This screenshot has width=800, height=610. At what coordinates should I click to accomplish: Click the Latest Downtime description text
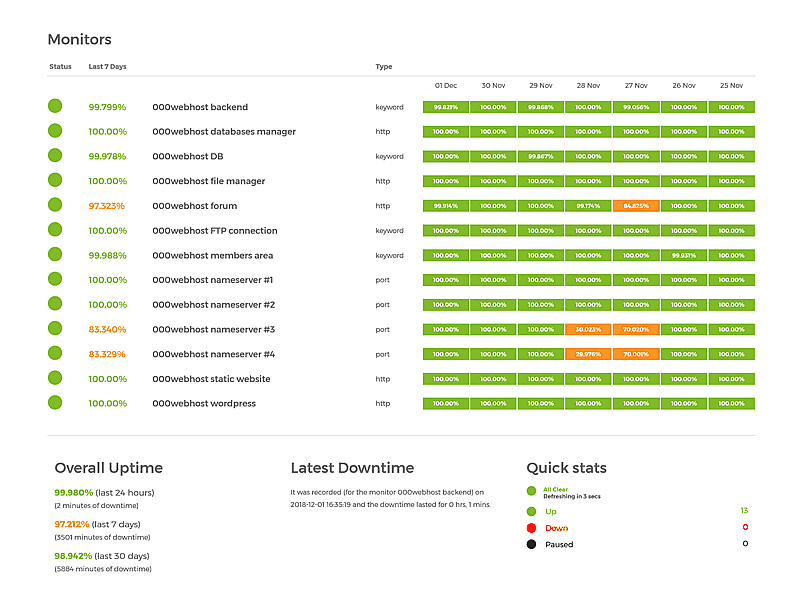pyautogui.click(x=391, y=498)
